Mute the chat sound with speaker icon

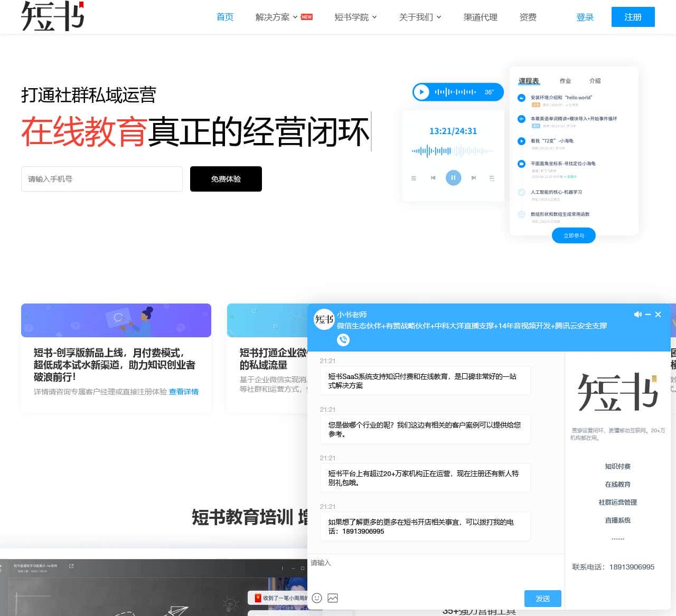pos(637,314)
